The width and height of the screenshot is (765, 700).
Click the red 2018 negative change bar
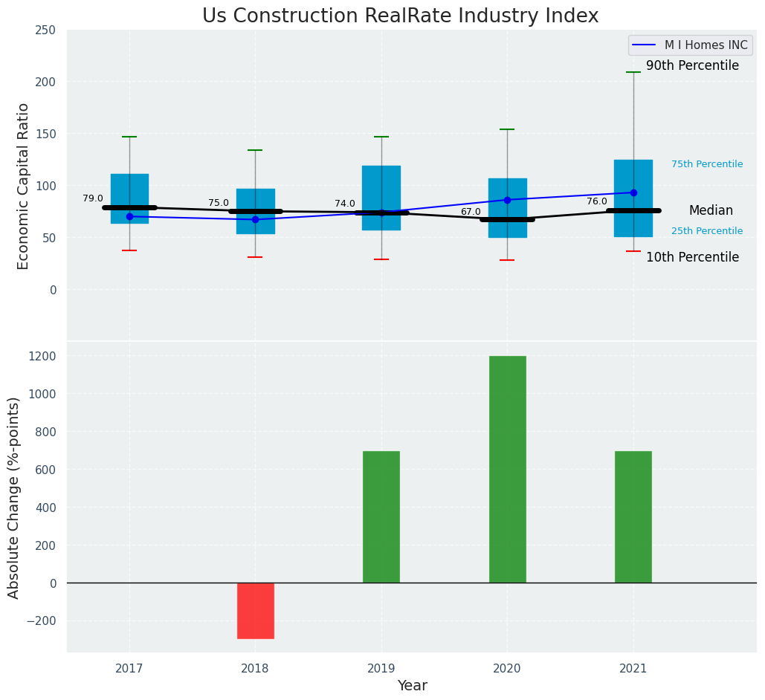[255, 610]
